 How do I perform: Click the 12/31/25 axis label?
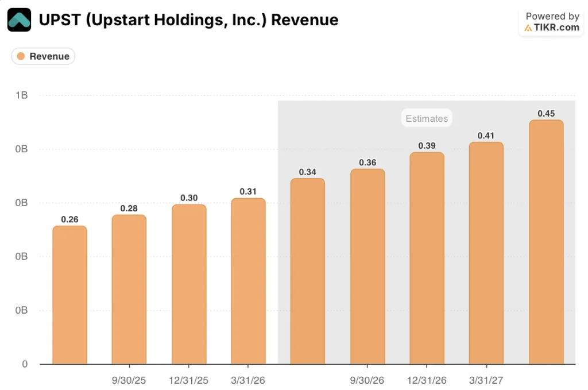(188, 380)
